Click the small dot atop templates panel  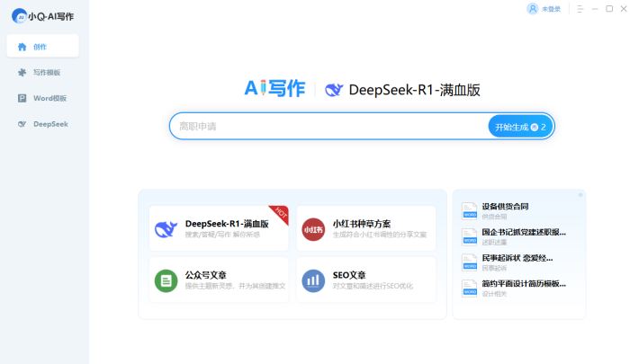click(580, 195)
